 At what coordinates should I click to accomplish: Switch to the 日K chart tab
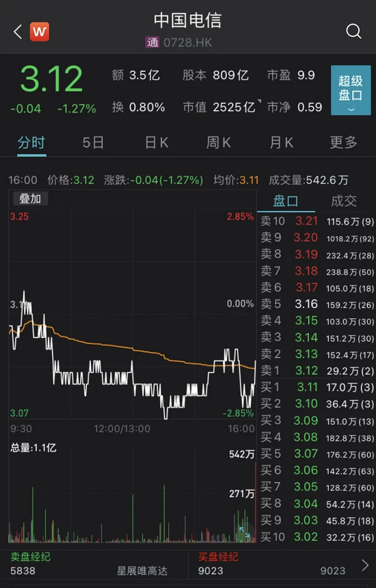tap(157, 143)
